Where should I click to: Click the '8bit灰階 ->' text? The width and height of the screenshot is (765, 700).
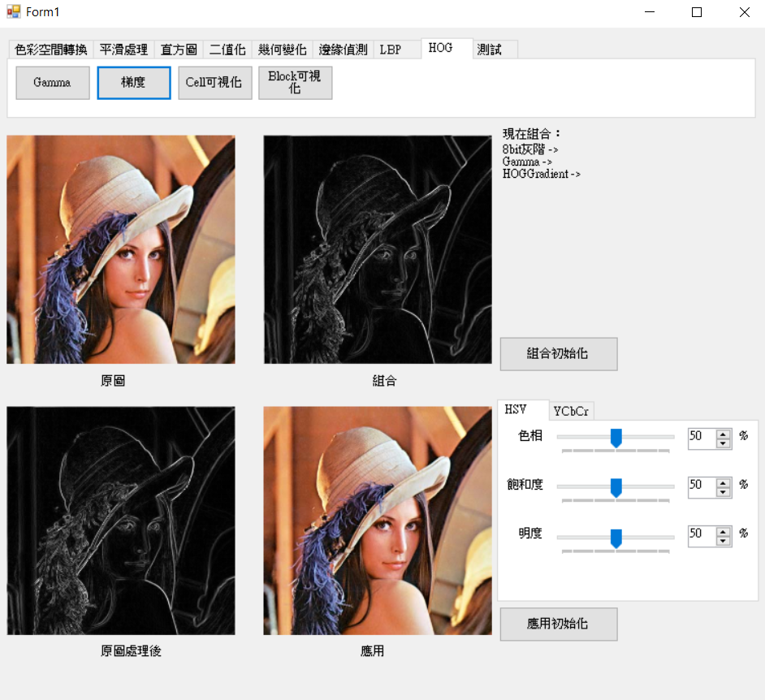(530, 149)
